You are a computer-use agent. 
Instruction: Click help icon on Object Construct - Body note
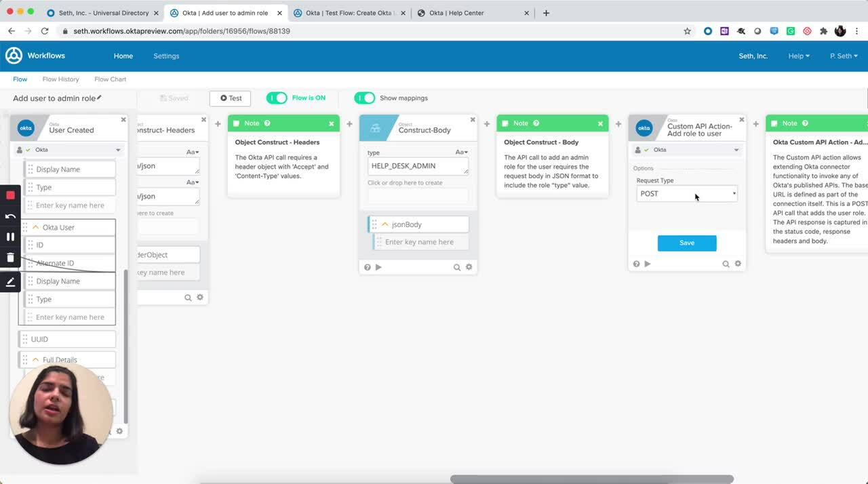[x=536, y=123]
